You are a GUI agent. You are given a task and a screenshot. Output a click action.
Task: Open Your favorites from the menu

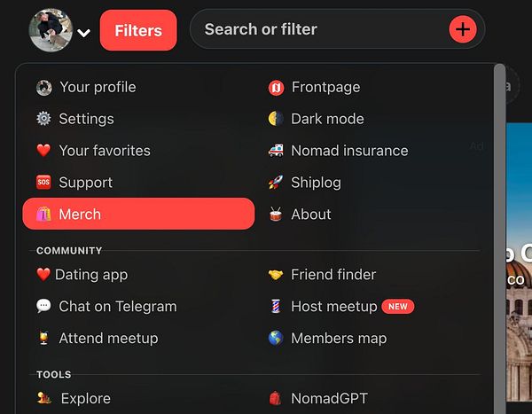94,151
